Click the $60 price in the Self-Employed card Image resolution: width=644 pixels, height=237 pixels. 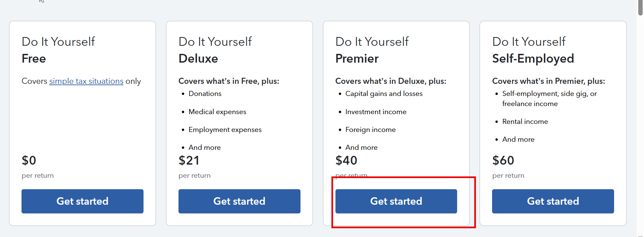[503, 160]
